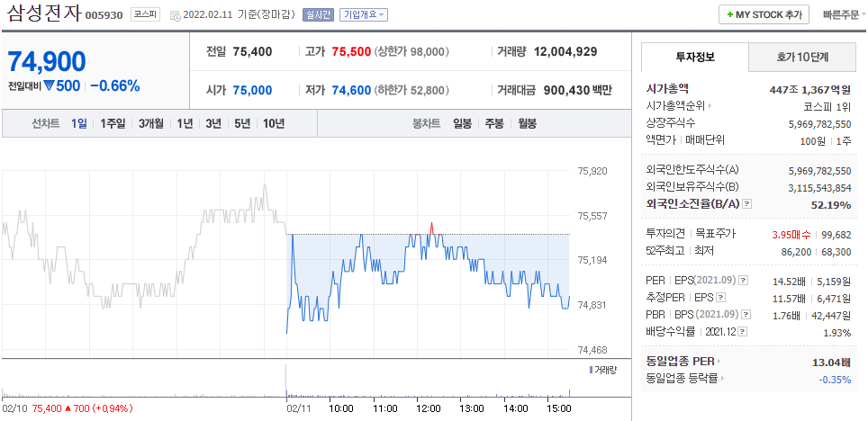Image resolution: width=868 pixels, height=421 pixels.
Task: Click the 실시간 badge button
Action: pos(319,15)
